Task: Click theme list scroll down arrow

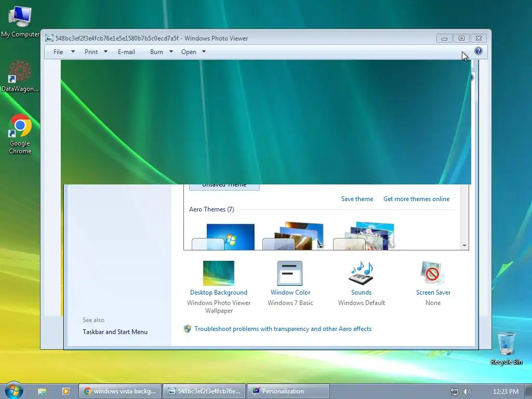Action: pos(464,246)
